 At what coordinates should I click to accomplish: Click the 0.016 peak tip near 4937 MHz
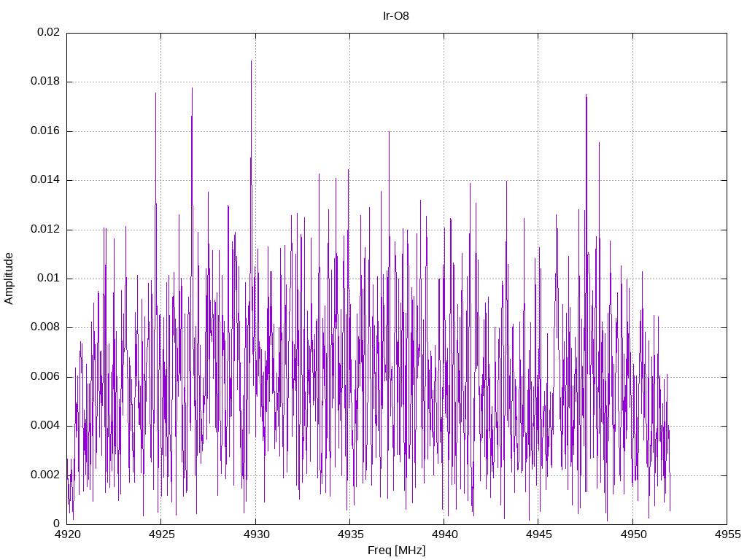click(x=389, y=132)
